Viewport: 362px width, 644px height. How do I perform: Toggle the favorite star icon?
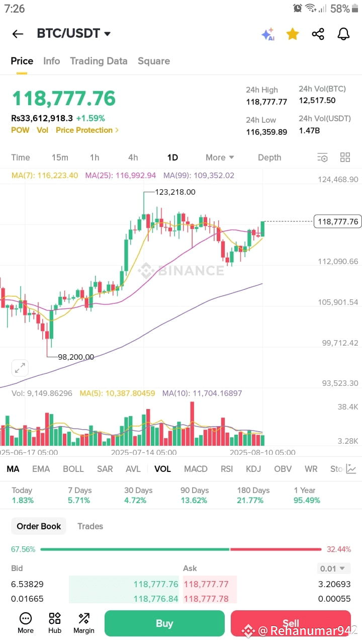tap(293, 34)
